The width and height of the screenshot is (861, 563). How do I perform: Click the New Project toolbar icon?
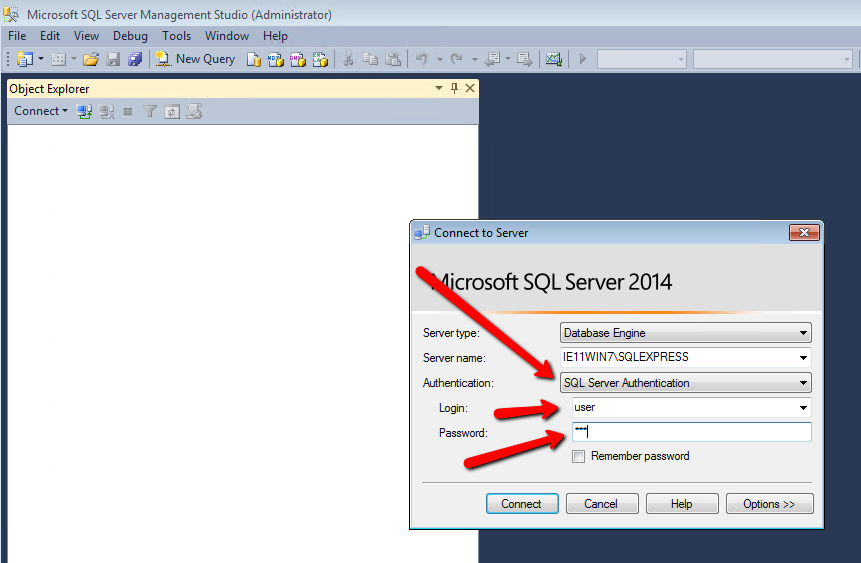click(x=25, y=59)
